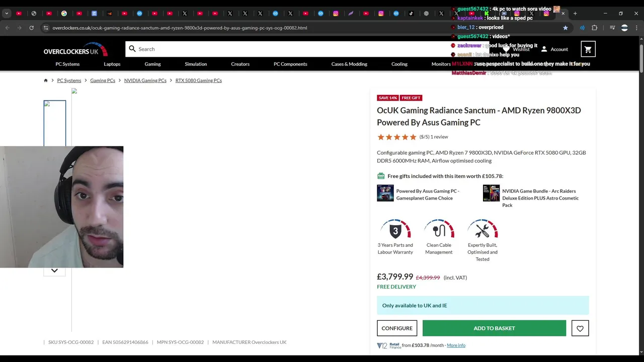This screenshot has width=644, height=362.
Task: Add product to wishlist heart button
Action: [x=580, y=328]
